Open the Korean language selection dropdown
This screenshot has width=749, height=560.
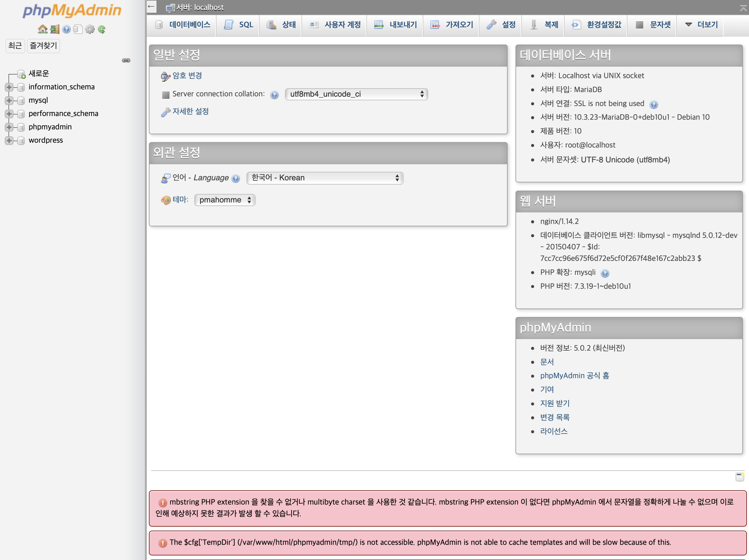pyautogui.click(x=325, y=178)
